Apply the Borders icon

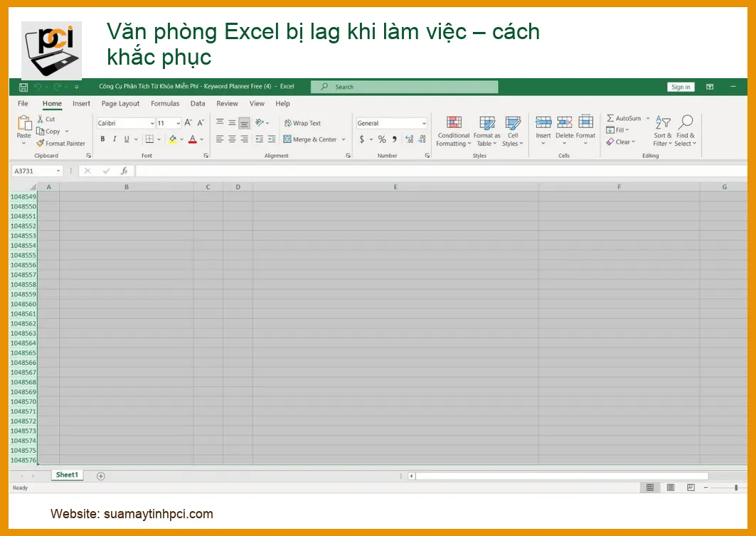[149, 139]
